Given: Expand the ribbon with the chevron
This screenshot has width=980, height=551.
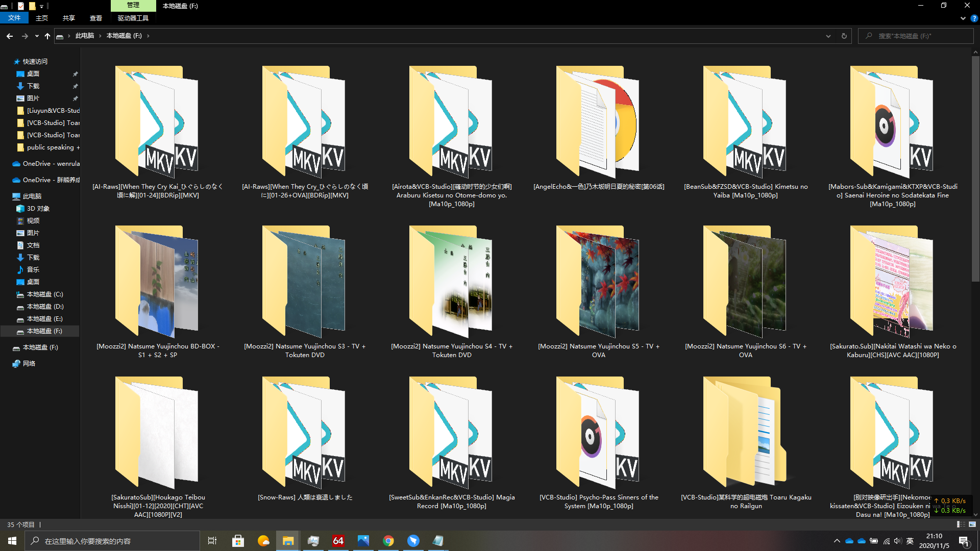Looking at the screenshot, I should click(963, 18).
